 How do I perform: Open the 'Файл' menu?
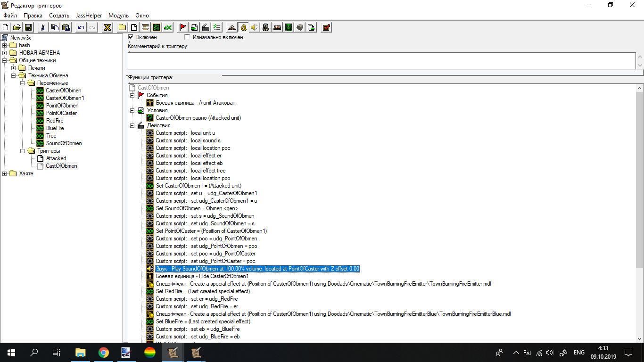(x=10, y=16)
